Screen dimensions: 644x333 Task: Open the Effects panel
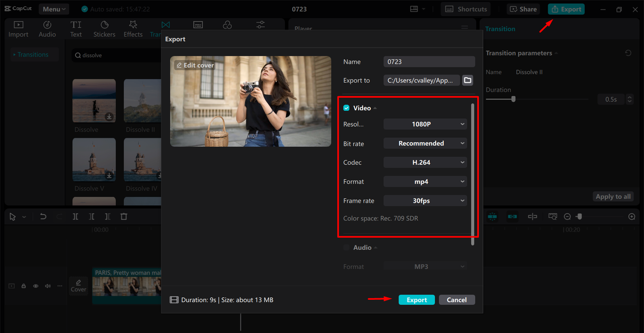click(133, 29)
